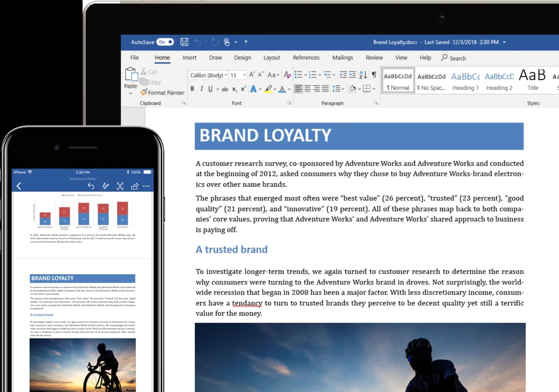Click the Save icon in title bar
The width and height of the screenshot is (559, 392).
pos(184,42)
